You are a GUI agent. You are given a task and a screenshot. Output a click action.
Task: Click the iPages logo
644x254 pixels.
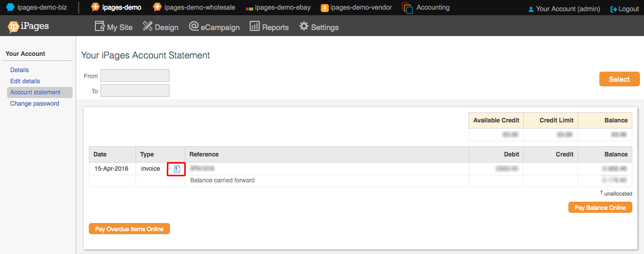[28, 27]
